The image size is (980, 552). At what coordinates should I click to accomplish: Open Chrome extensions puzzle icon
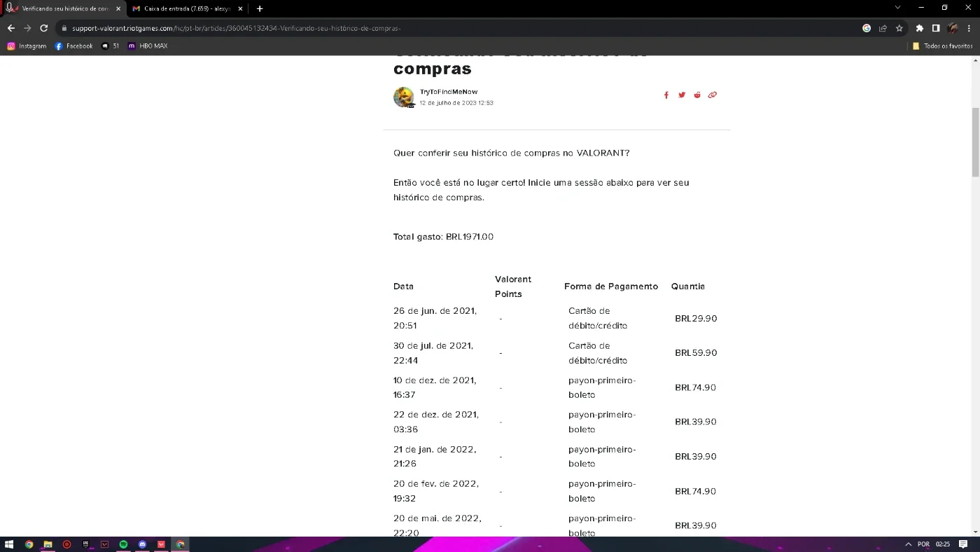(920, 28)
